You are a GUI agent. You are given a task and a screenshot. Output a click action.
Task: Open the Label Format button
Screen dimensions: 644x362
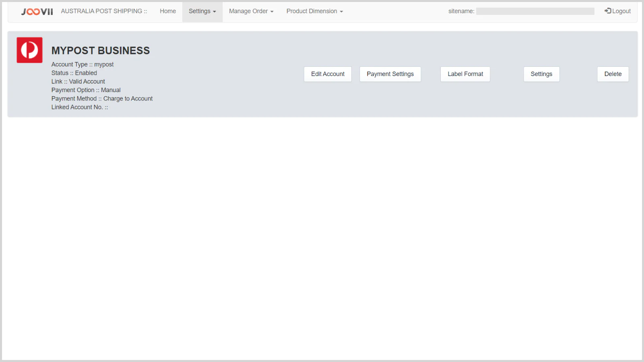[465, 74]
